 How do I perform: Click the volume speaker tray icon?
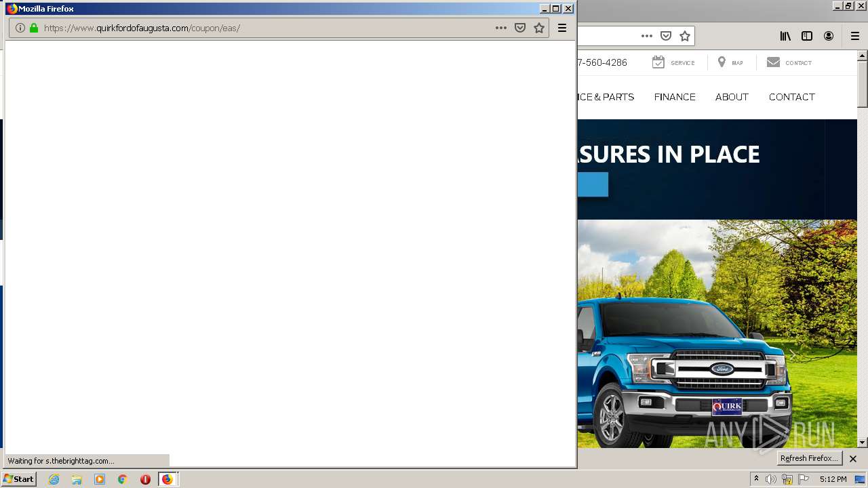(x=771, y=479)
